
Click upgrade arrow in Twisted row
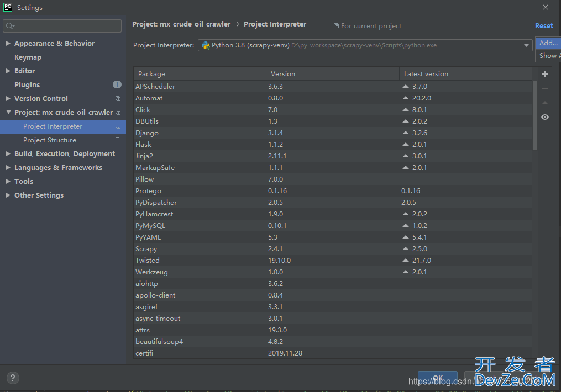pyautogui.click(x=405, y=261)
